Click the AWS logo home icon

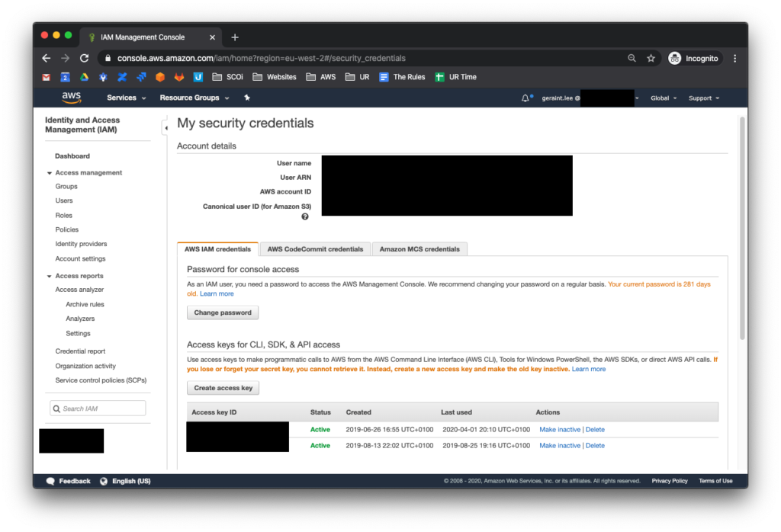[71, 98]
